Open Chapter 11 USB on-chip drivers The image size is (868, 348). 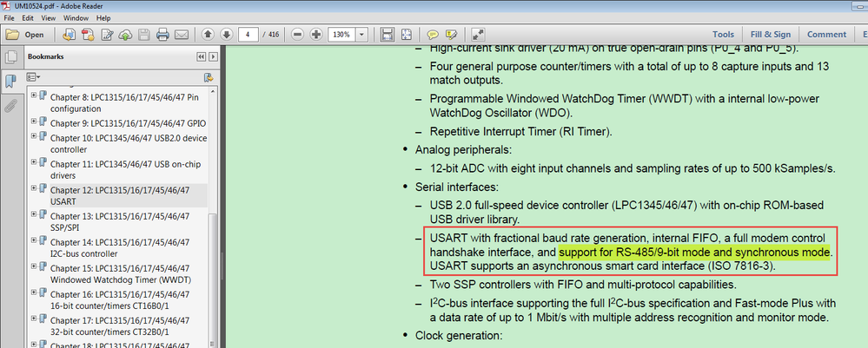126,170
